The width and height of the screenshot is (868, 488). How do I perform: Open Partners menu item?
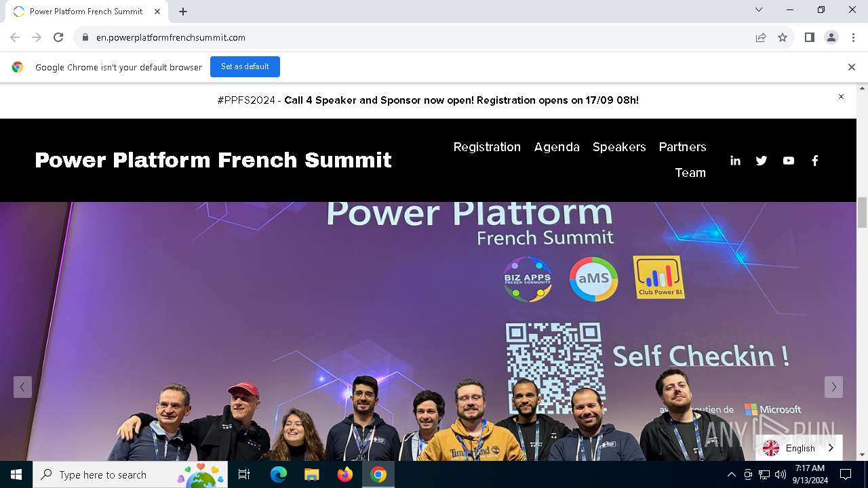point(682,147)
